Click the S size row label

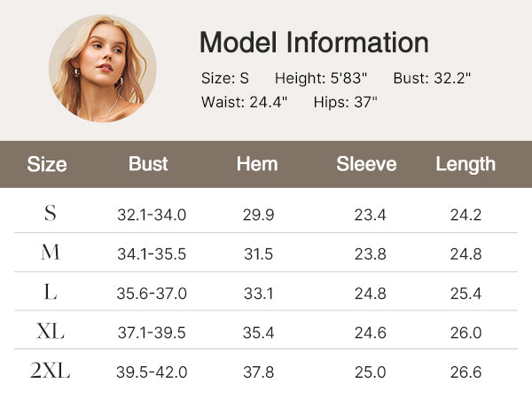(x=51, y=214)
